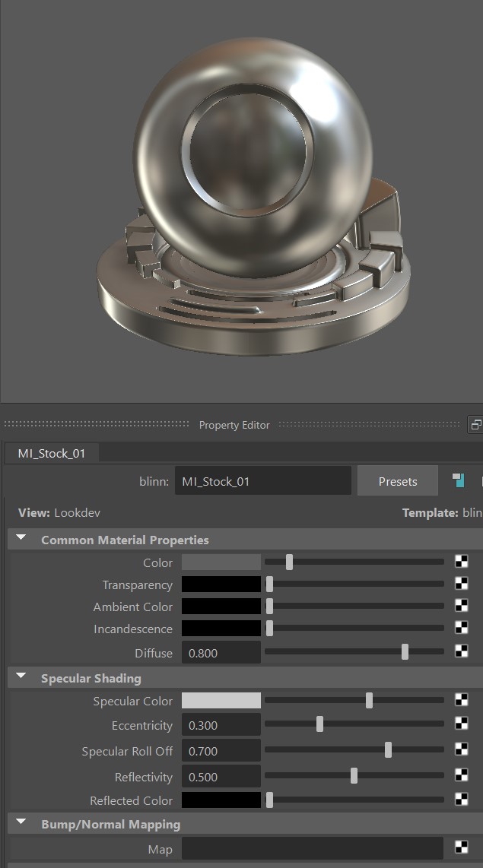
Task: Click the Incandescence map connection icon
Action: (462, 627)
